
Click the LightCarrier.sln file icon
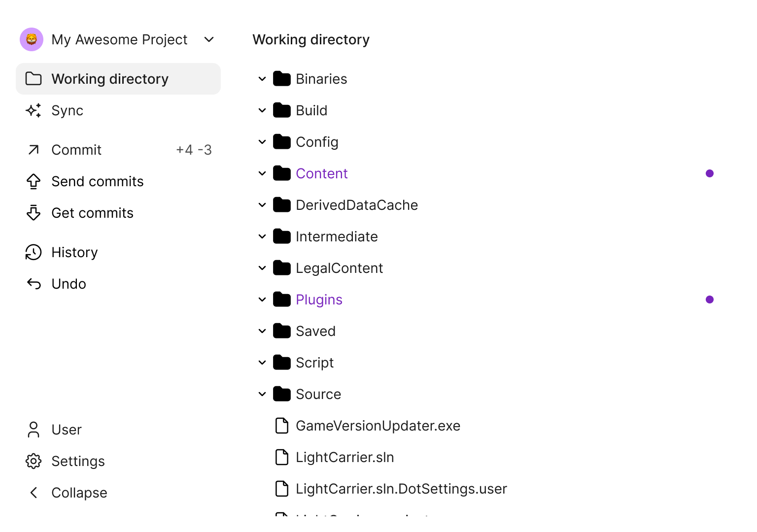[282, 457]
